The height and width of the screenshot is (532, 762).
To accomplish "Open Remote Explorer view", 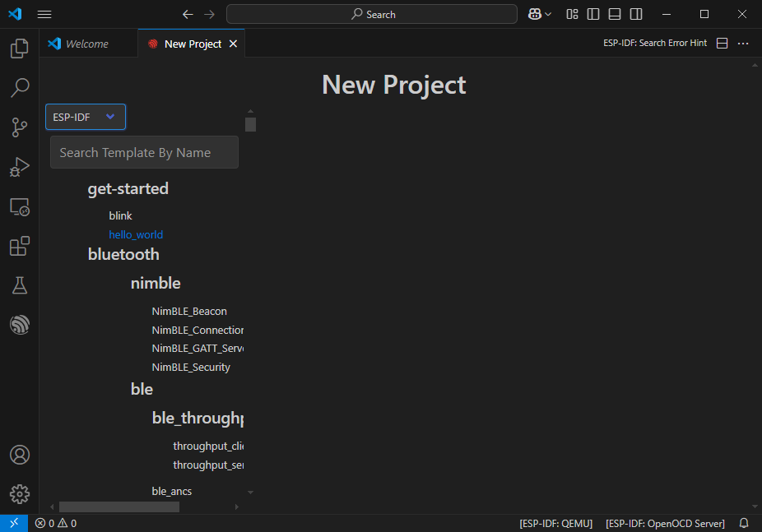I will pyautogui.click(x=20, y=206).
